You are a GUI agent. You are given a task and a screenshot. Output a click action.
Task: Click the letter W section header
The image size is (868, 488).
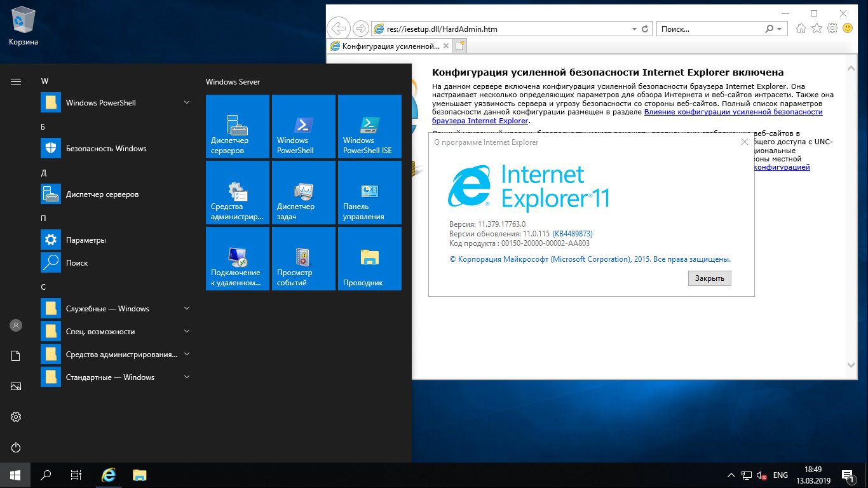[44, 81]
